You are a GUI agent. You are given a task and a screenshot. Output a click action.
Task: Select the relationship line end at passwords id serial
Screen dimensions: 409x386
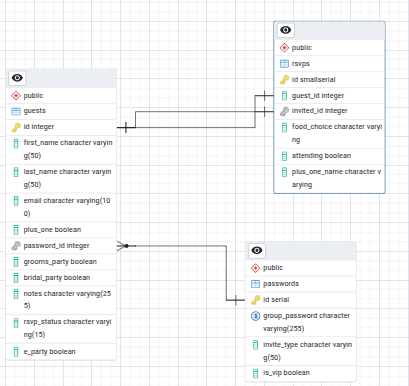click(x=236, y=300)
